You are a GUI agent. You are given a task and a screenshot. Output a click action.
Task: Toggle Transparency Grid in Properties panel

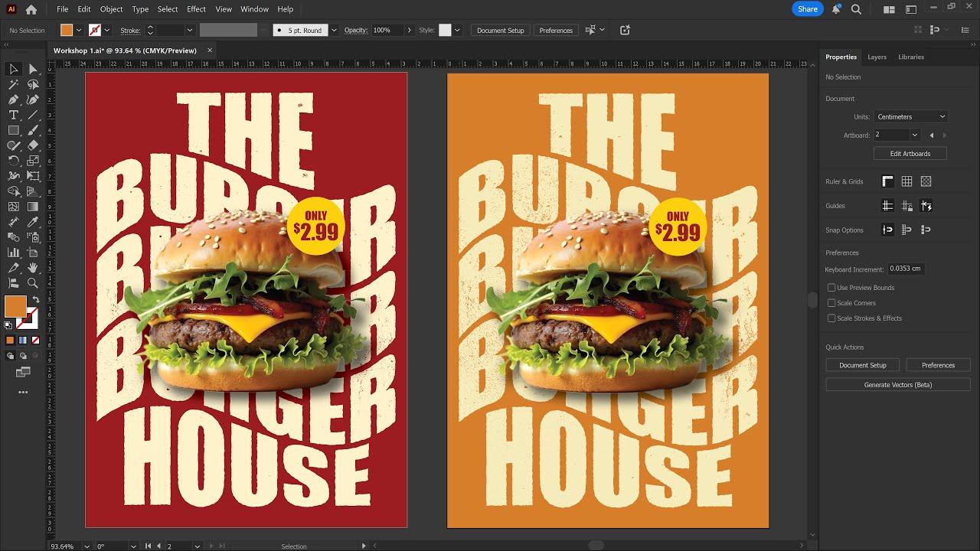(926, 181)
